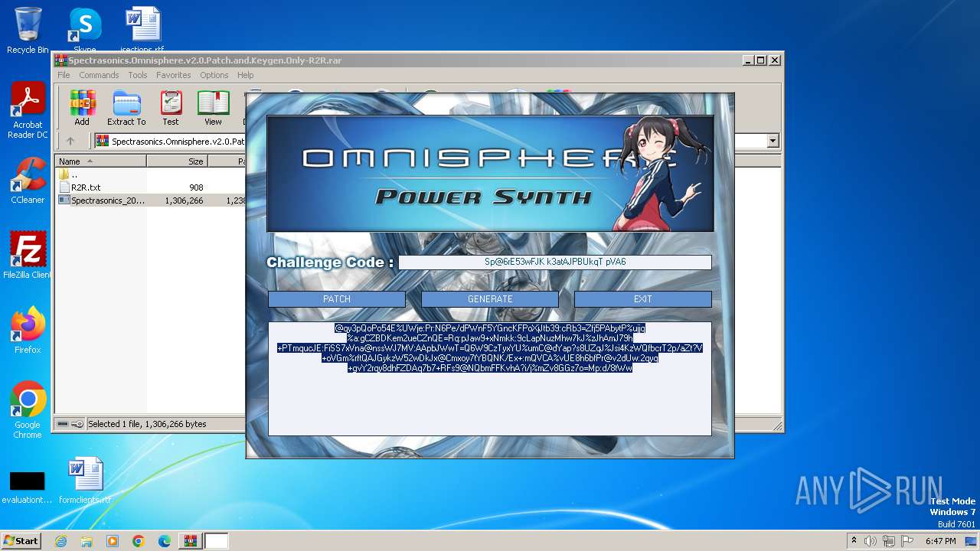Sort files by the Name column

100,161
